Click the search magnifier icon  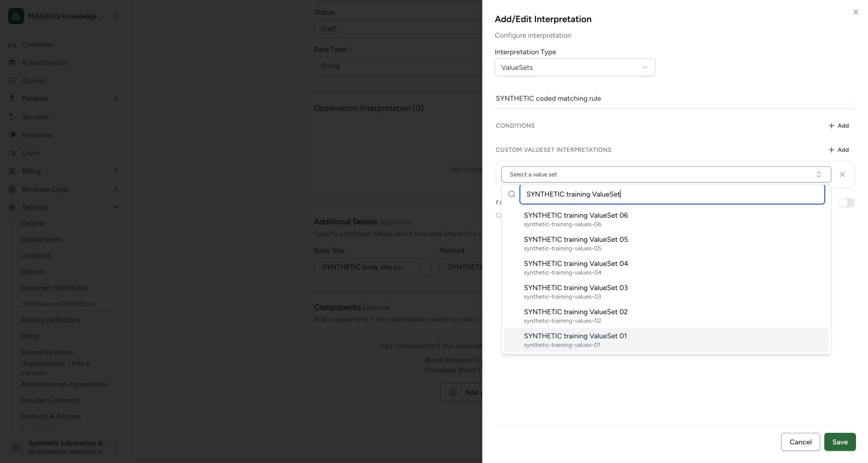[512, 194]
